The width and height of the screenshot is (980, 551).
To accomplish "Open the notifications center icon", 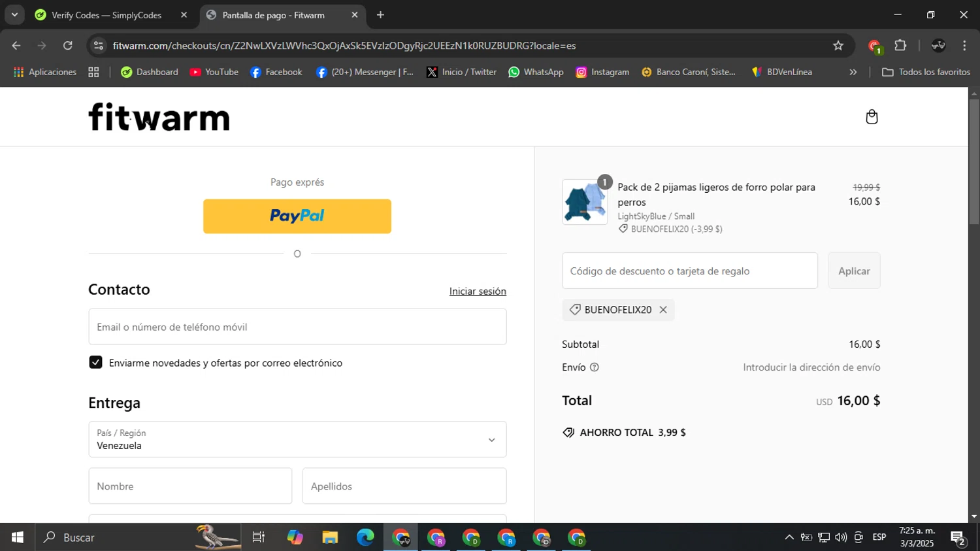I will pos(958,538).
